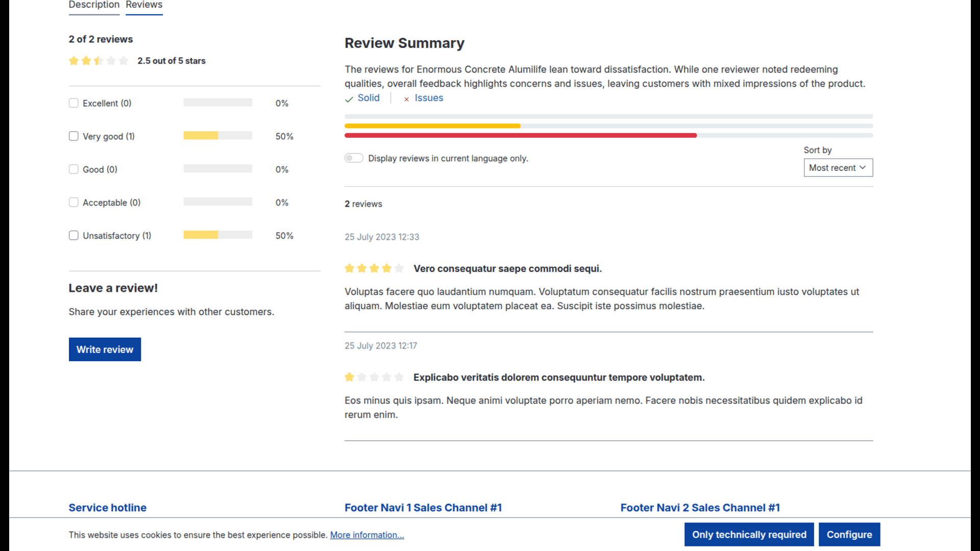Accept only technically required cookies
The image size is (980, 551).
click(x=749, y=535)
